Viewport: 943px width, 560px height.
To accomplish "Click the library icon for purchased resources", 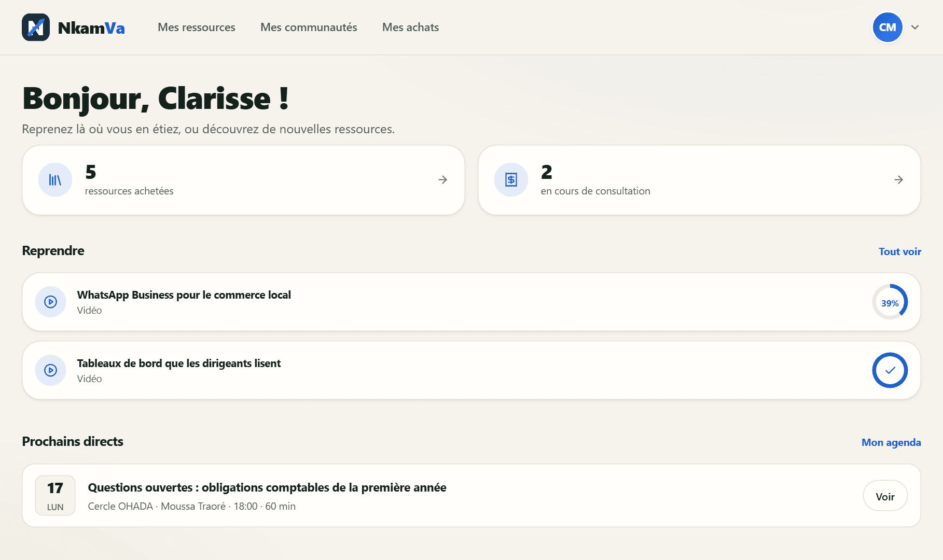I will (x=55, y=180).
